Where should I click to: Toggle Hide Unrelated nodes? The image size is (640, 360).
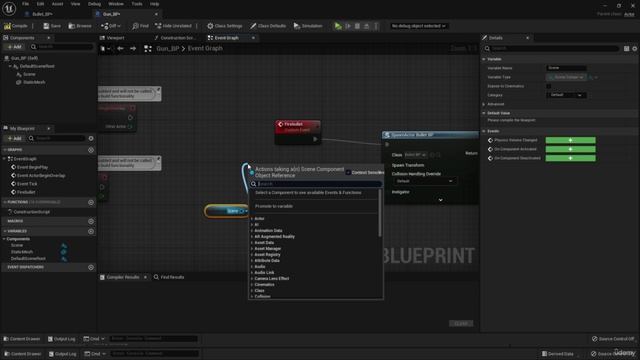pos(173,26)
